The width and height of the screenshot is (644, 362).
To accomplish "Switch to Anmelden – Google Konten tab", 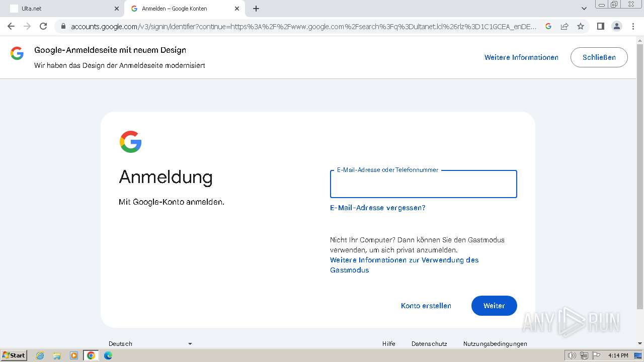I will (184, 9).
